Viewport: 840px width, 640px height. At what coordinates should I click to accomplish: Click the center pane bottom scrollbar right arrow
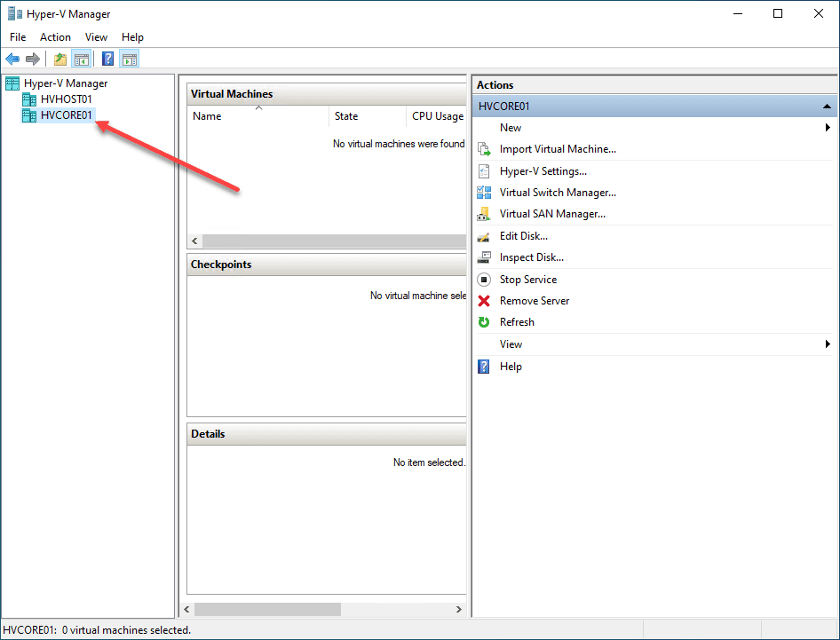pos(458,610)
